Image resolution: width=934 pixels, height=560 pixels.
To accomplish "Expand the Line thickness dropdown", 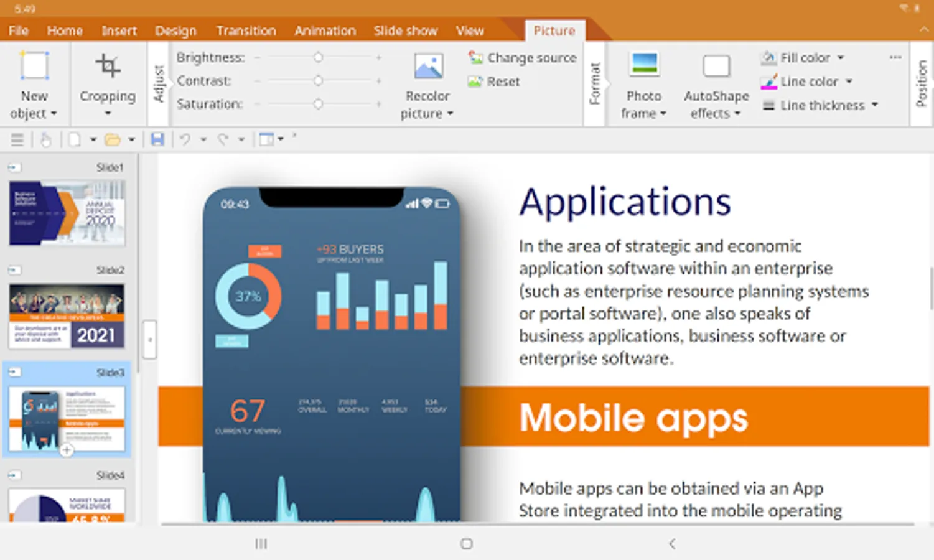I will pyautogui.click(x=875, y=105).
